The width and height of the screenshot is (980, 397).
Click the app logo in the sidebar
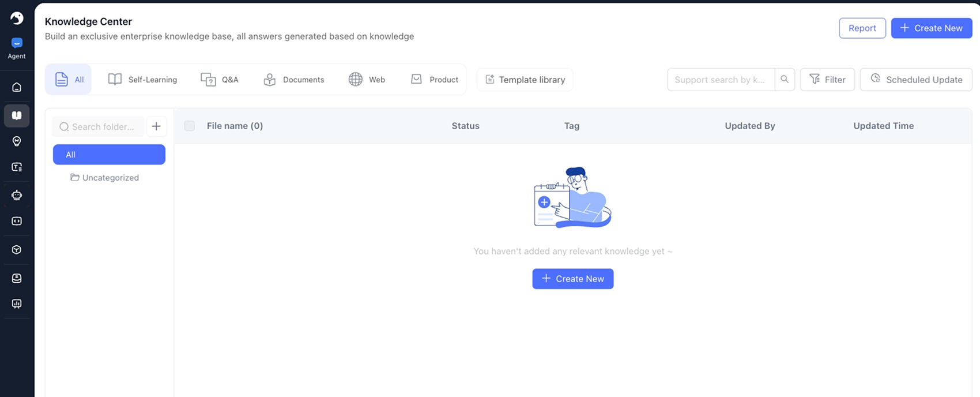click(17, 18)
